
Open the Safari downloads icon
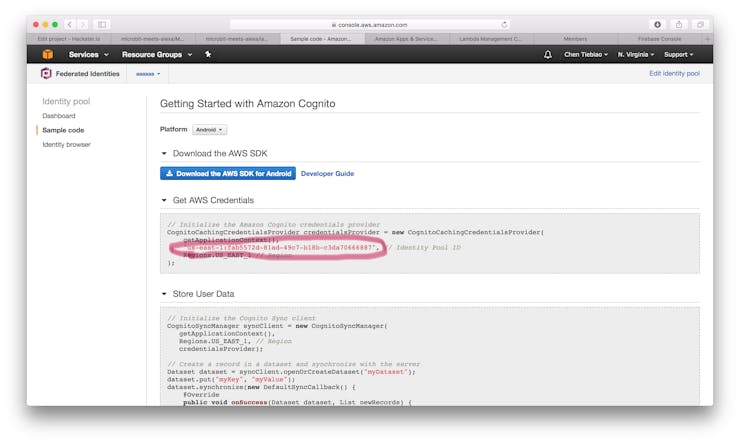[x=657, y=25]
